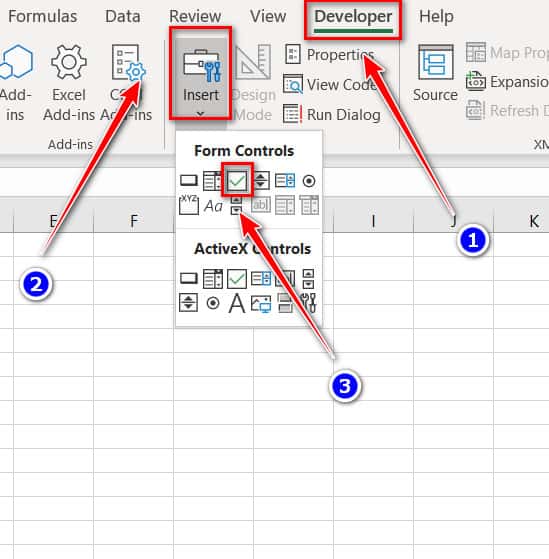Open ActiveX More Controls tools icon

pos(309,303)
